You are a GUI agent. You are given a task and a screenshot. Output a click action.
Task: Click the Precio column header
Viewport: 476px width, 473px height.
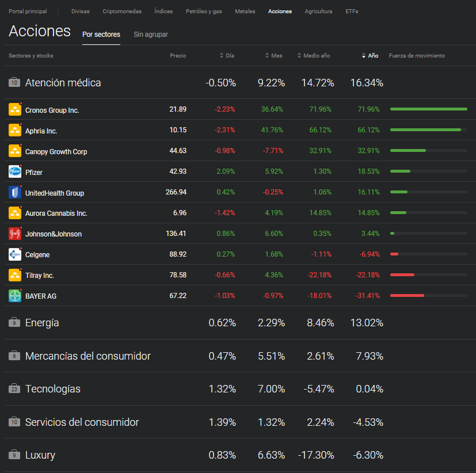178,55
